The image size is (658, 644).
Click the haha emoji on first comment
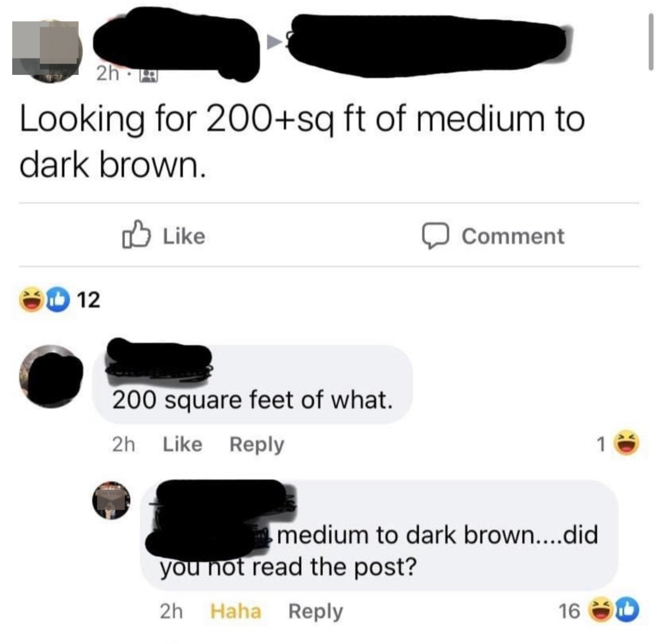(x=627, y=443)
